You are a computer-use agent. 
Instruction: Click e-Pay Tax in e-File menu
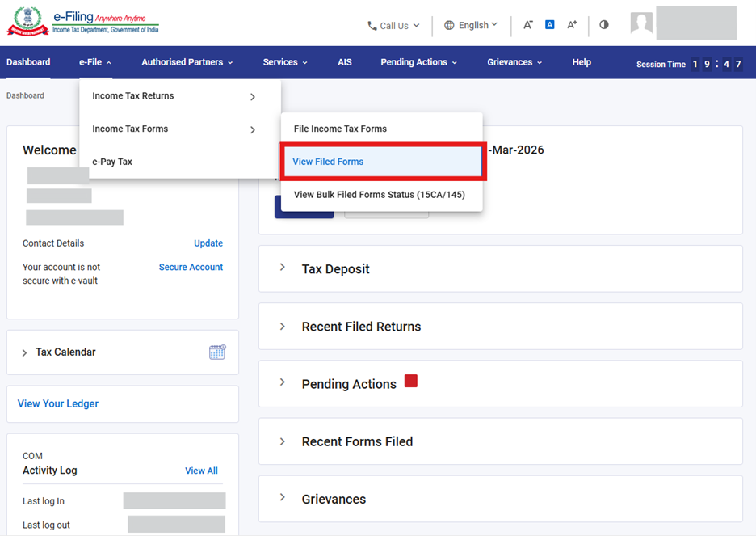point(112,162)
